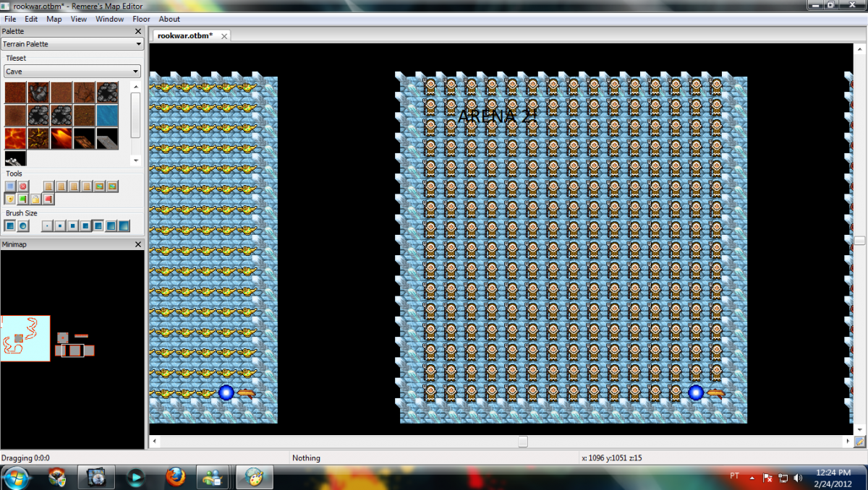
Task: Open the Window menu
Action: click(110, 19)
